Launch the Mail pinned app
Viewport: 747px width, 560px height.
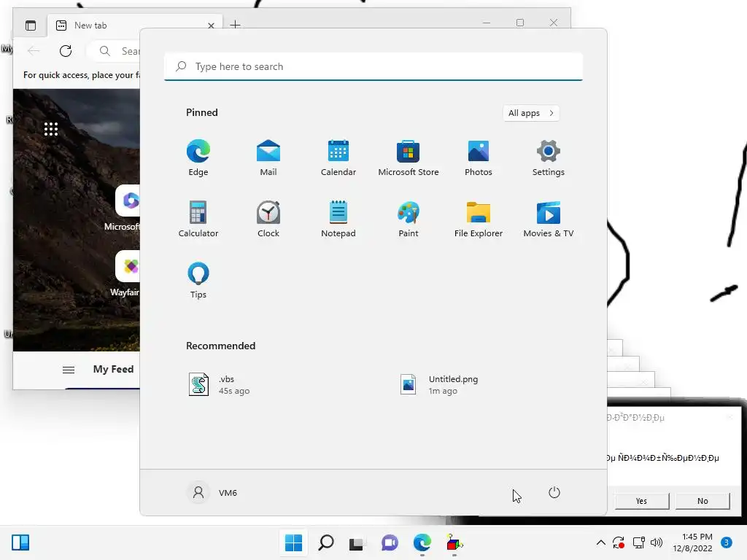(268, 158)
